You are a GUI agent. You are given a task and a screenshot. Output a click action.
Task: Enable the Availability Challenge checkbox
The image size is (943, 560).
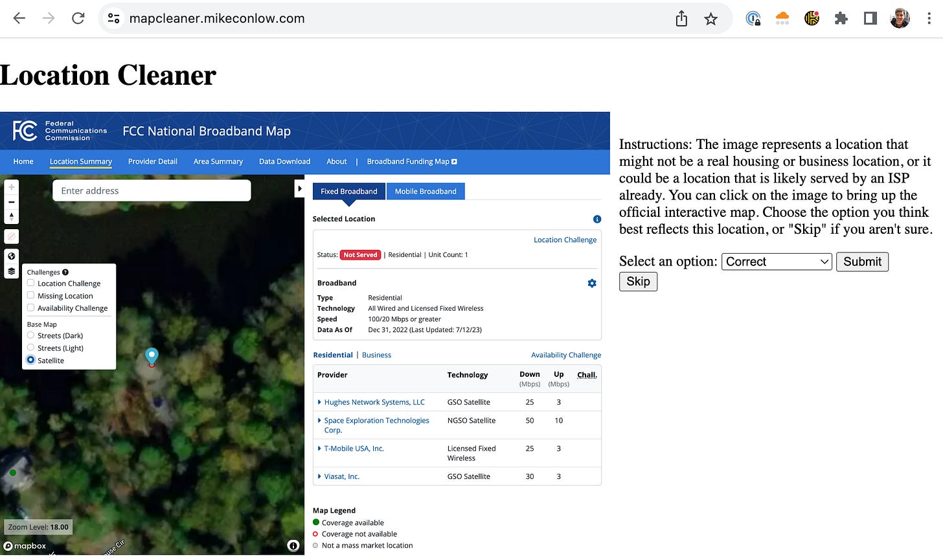[30, 308]
